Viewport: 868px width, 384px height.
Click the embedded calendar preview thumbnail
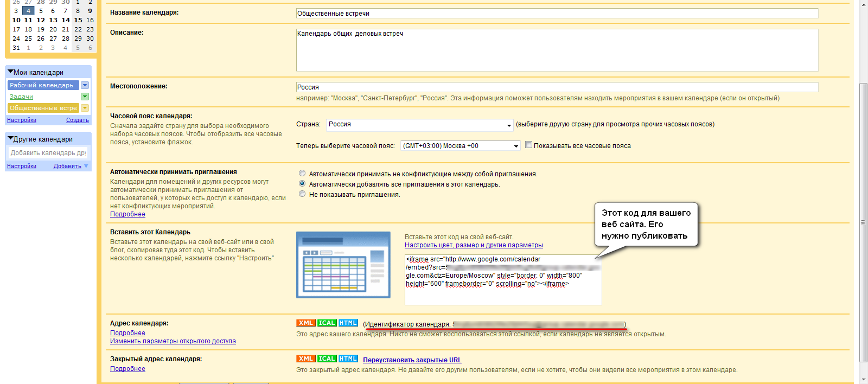(343, 265)
